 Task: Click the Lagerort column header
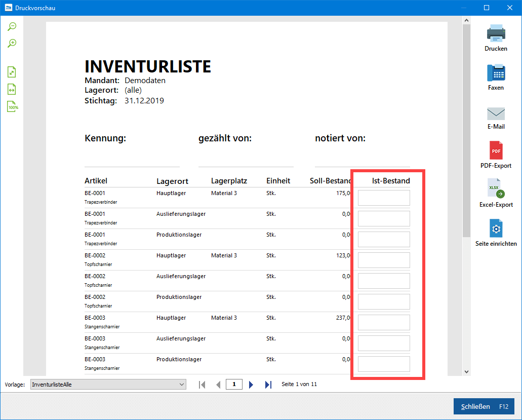(x=172, y=181)
